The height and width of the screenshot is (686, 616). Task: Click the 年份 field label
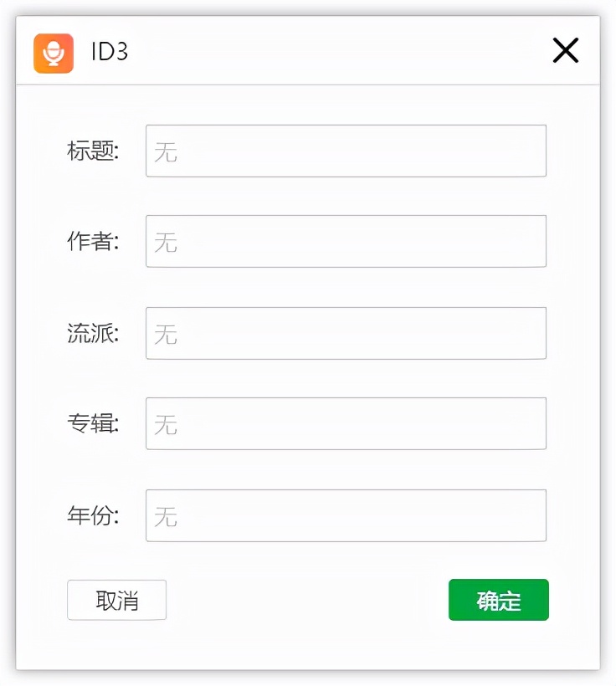[91, 515]
